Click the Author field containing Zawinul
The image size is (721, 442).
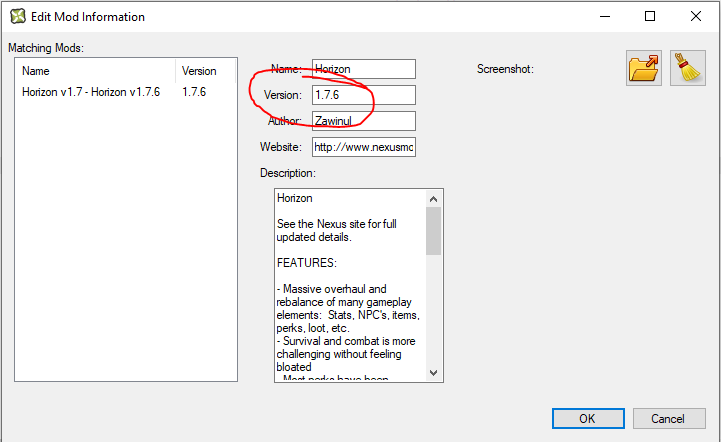click(364, 121)
